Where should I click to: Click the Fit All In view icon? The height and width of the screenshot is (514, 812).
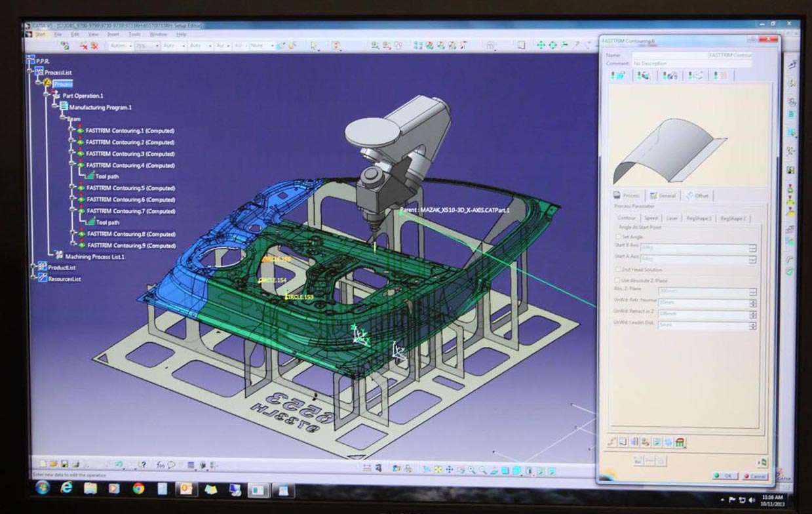click(438, 469)
